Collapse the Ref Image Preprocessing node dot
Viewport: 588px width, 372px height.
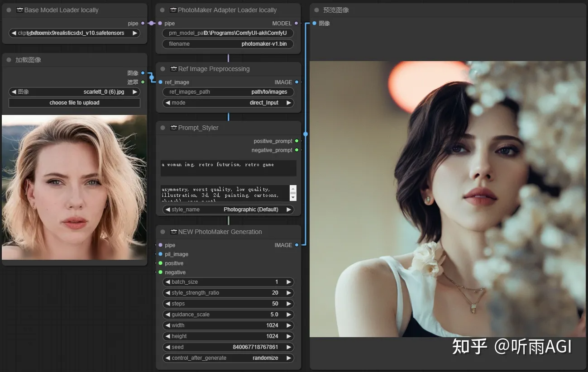pyautogui.click(x=163, y=69)
